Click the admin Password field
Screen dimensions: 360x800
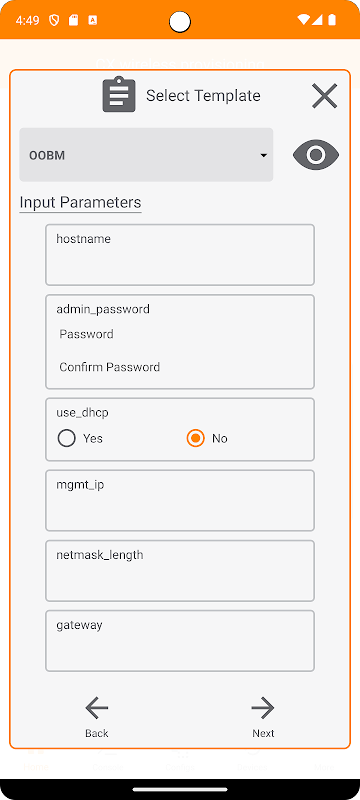click(x=180, y=334)
